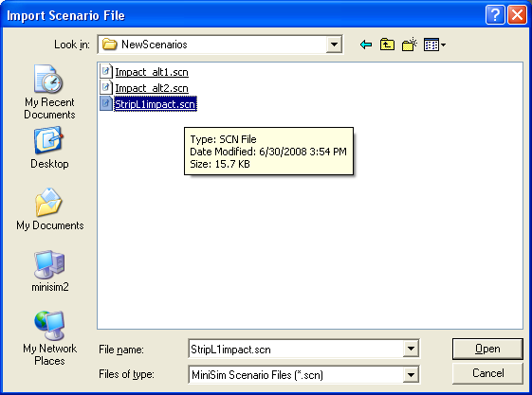The image size is (532, 395).
Task: Open the View Menu icon
Action: [434, 45]
